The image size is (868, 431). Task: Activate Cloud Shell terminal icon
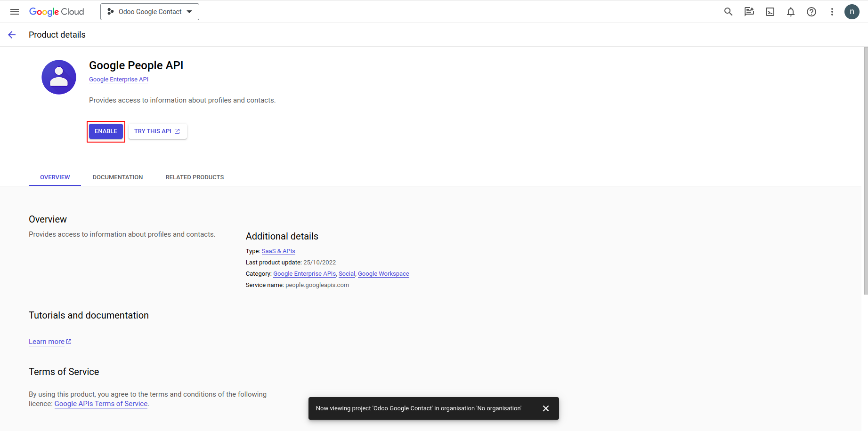(770, 12)
